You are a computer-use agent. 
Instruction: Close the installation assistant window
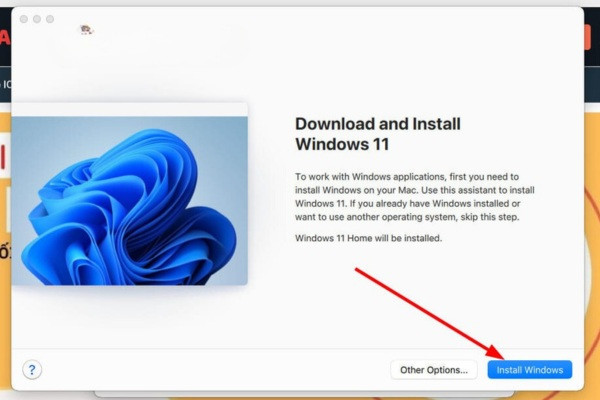coord(24,19)
